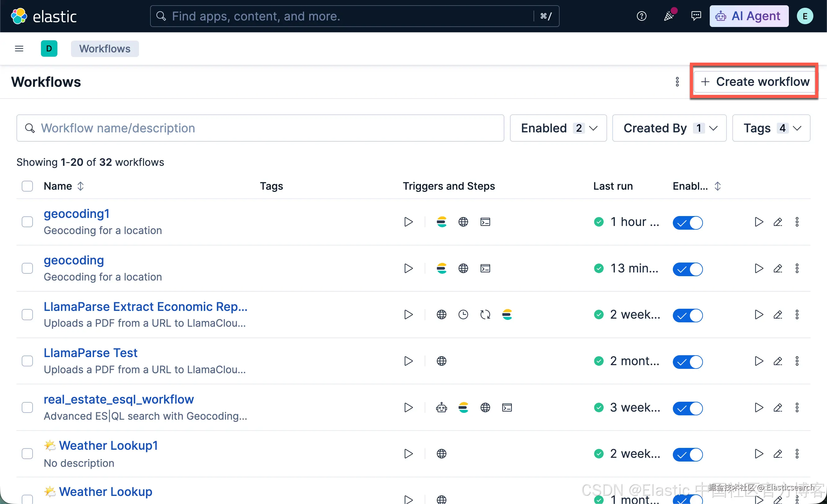Image resolution: width=827 pixels, height=504 pixels.
Task: Open the LlamaParse Test workflow link
Action: tap(91, 353)
